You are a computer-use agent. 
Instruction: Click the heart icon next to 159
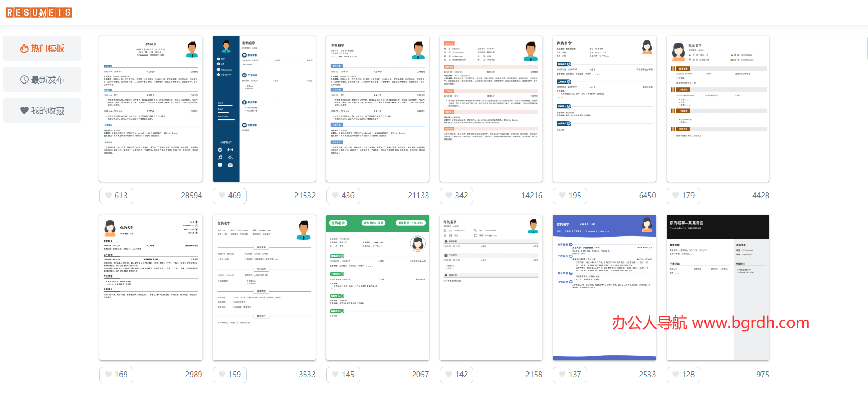(x=222, y=375)
